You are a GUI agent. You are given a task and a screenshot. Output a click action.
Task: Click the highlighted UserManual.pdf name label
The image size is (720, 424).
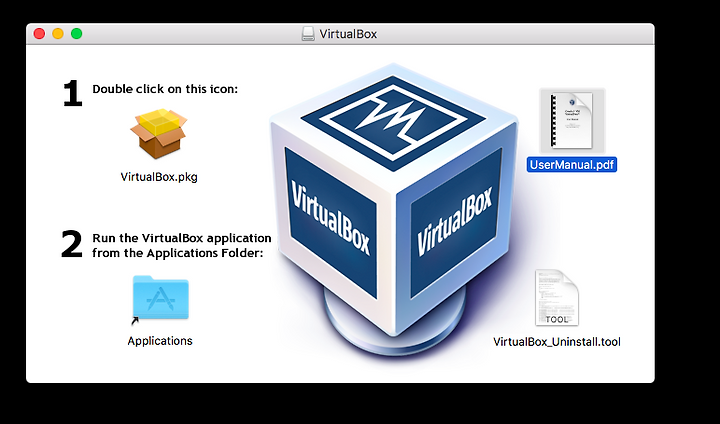[x=572, y=164]
